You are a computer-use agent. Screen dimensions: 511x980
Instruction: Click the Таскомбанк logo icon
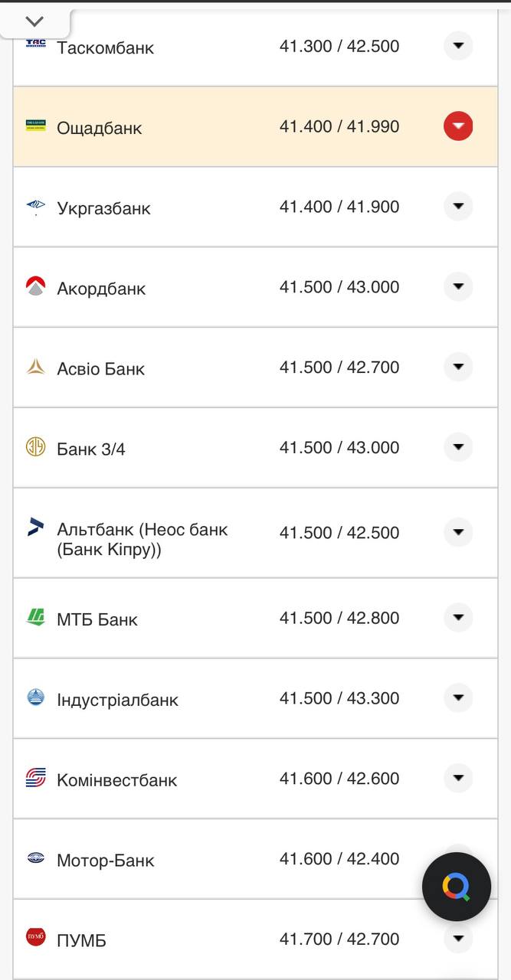35,44
